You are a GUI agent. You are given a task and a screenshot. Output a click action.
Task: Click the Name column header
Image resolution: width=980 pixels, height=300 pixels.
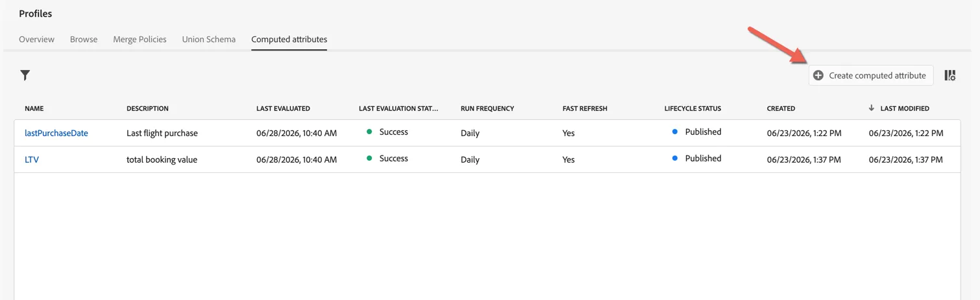tap(34, 108)
